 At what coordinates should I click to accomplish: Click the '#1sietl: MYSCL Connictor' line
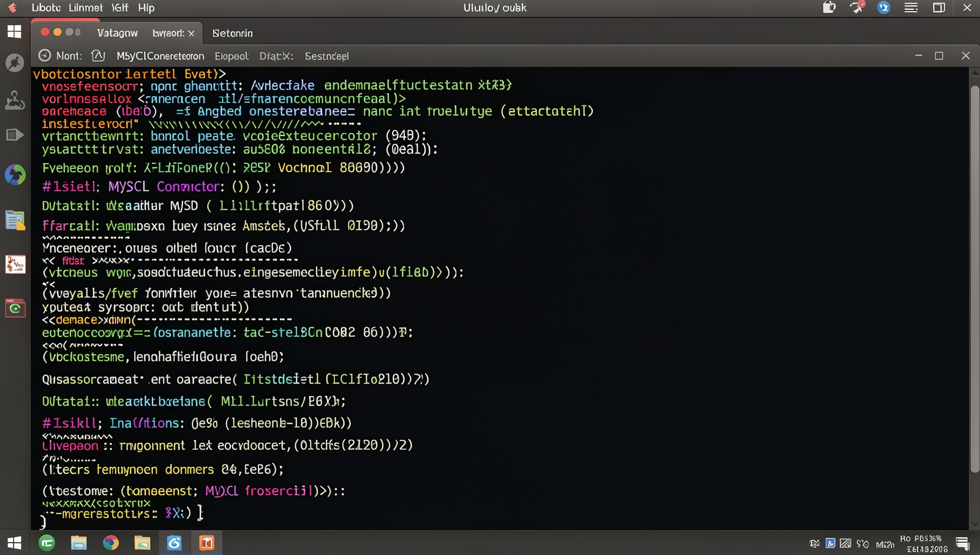(x=159, y=186)
